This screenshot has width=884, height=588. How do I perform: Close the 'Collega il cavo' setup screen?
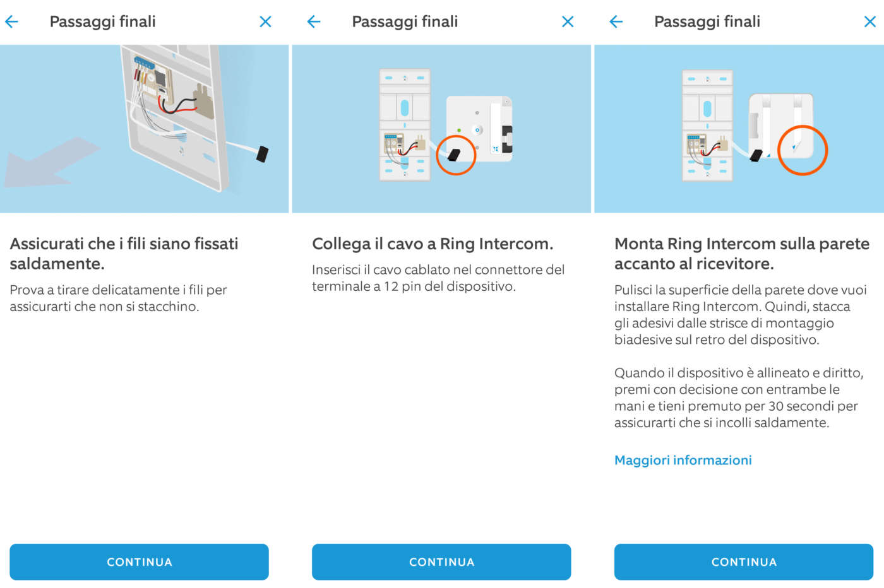(x=568, y=22)
